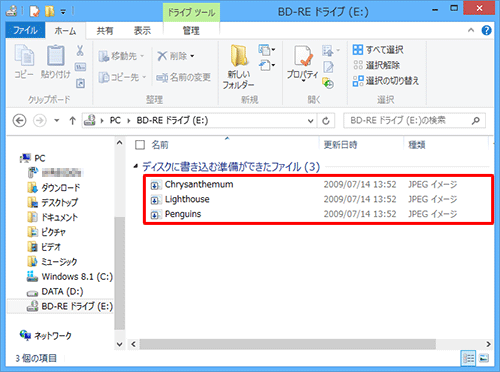Click the horizontal scrollbar thumb

(x=288, y=344)
